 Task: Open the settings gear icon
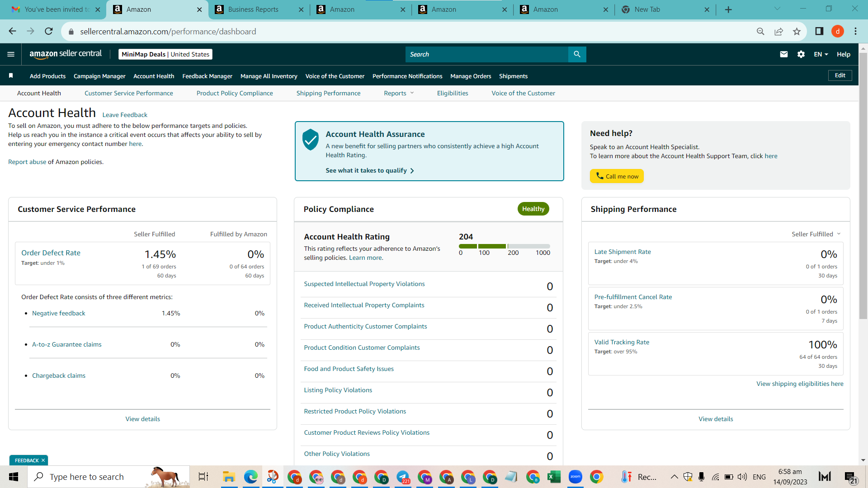(801, 54)
